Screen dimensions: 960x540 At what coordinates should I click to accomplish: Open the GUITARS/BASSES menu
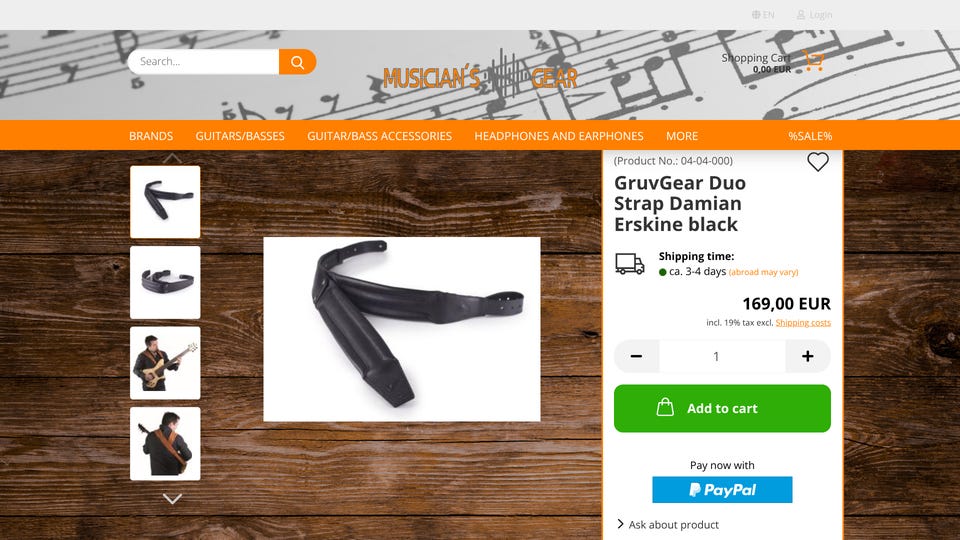240,136
